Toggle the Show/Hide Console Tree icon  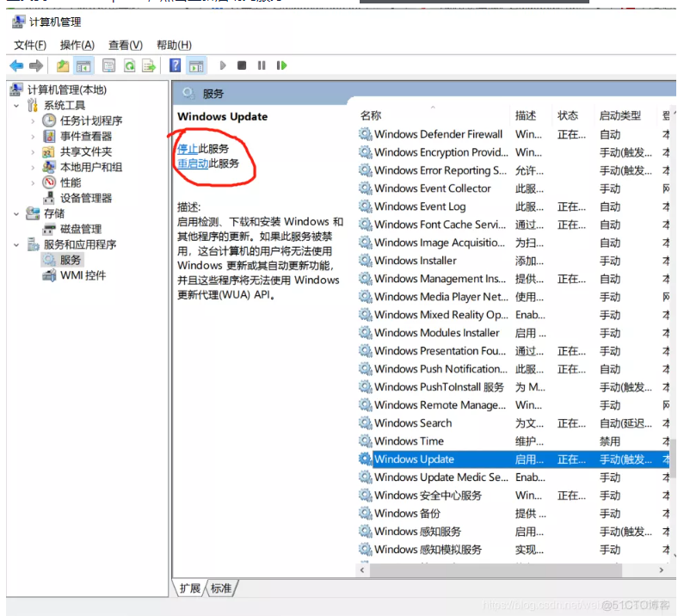[x=83, y=66]
